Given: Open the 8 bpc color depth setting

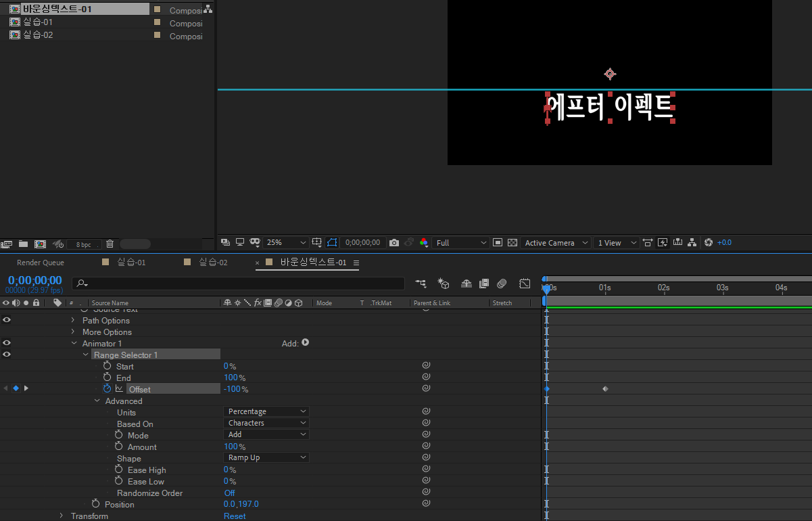Looking at the screenshot, I should click(x=83, y=244).
